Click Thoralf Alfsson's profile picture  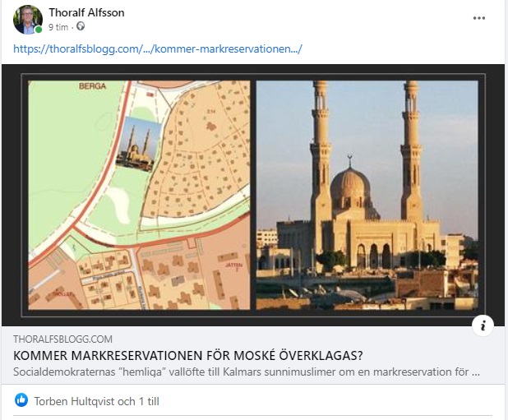(x=28, y=20)
